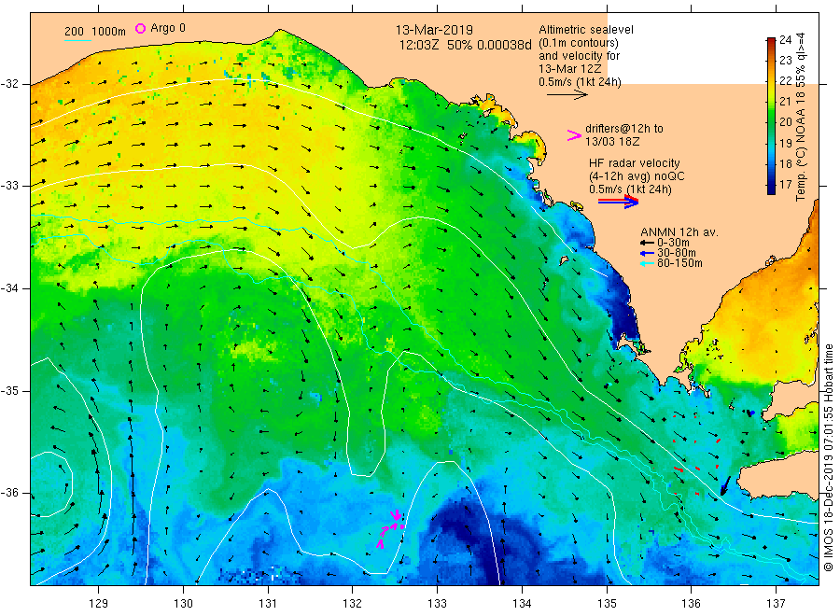Click the 'HF radar velocity' label
The height and width of the screenshot is (616, 840).
coord(635,163)
